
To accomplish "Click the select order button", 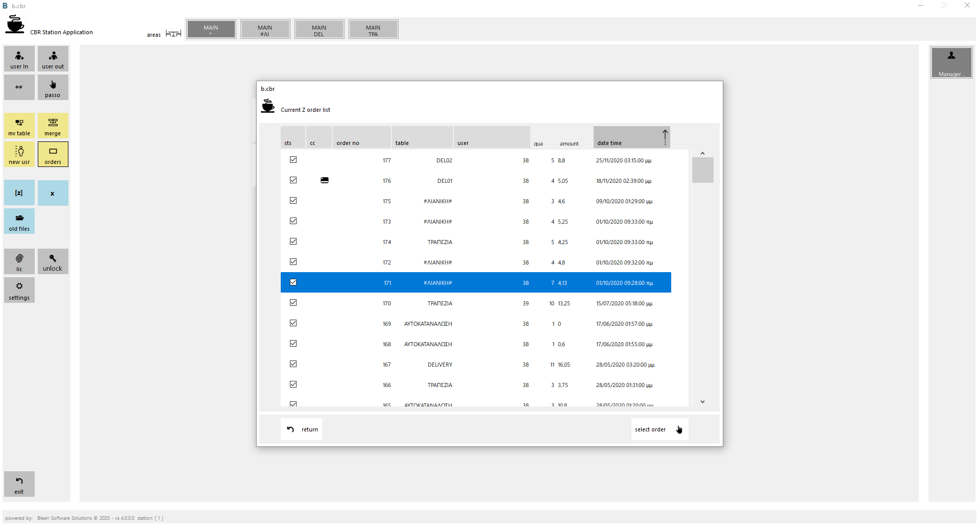I will [x=659, y=429].
